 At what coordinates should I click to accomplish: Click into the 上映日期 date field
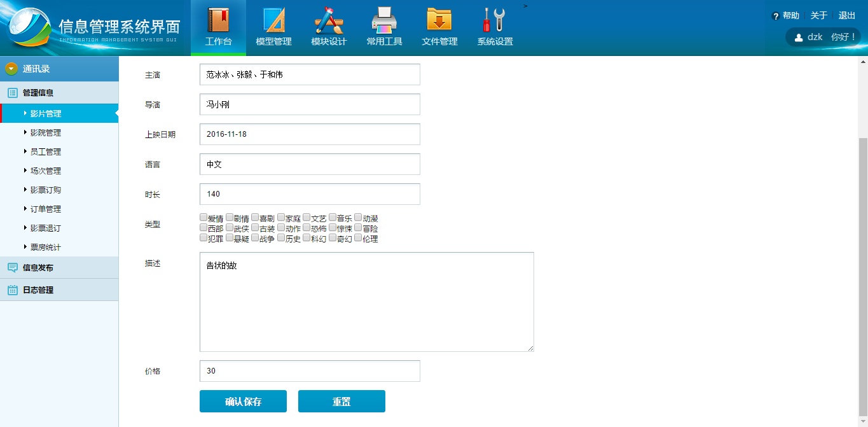[x=310, y=134]
